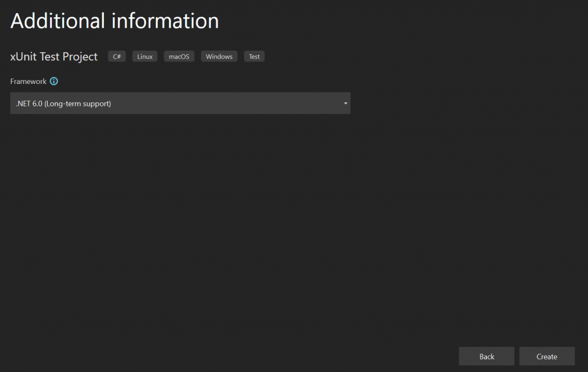Click the Test badge at the end of the tag row

coord(254,56)
